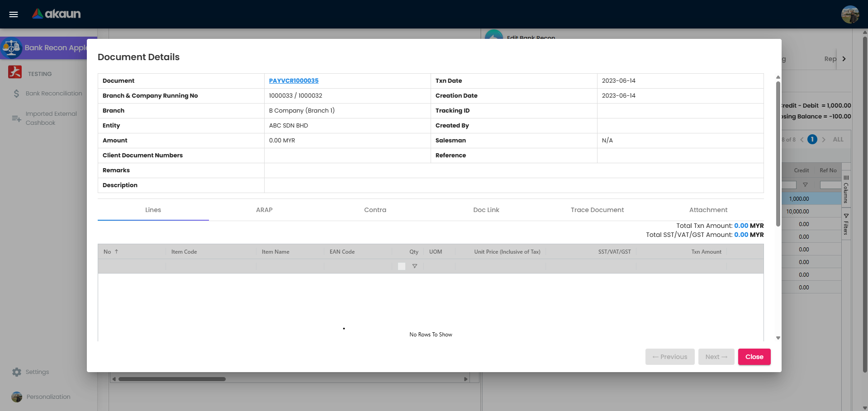Click the akaun logo
Screen dimensions: 868x411
pos(57,14)
